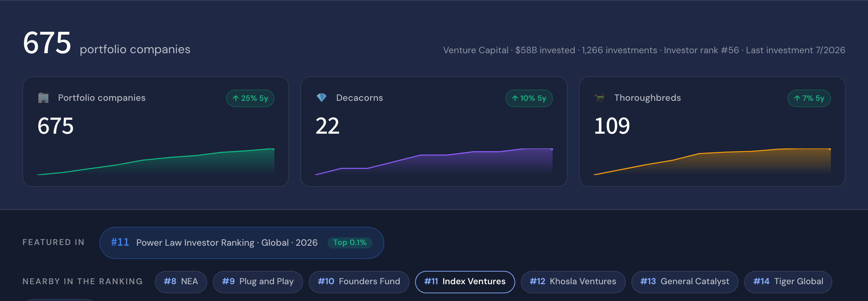This screenshot has height=301, width=868.
Task: Click the orange Thoroughbreds trend chart
Action: click(712, 162)
